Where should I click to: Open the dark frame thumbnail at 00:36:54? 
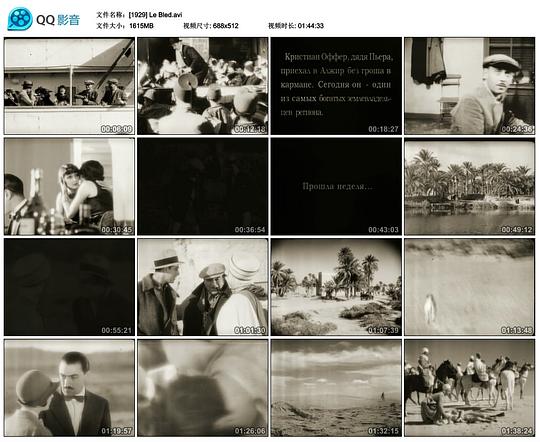pos(202,186)
